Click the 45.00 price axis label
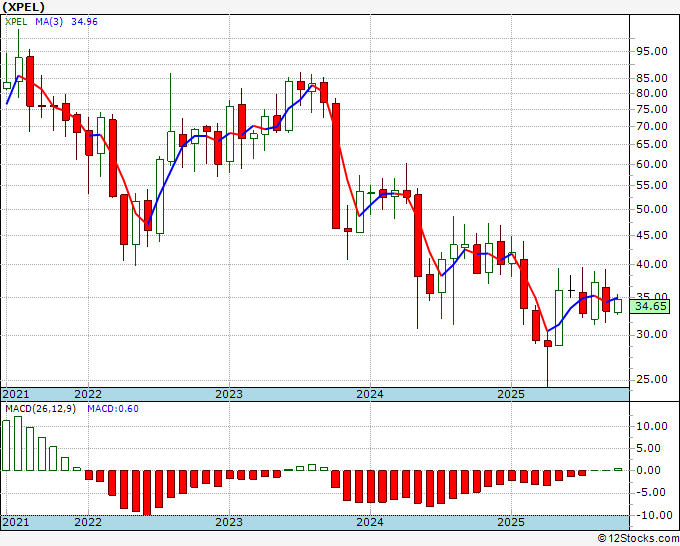The image size is (680, 546). click(x=652, y=235)
